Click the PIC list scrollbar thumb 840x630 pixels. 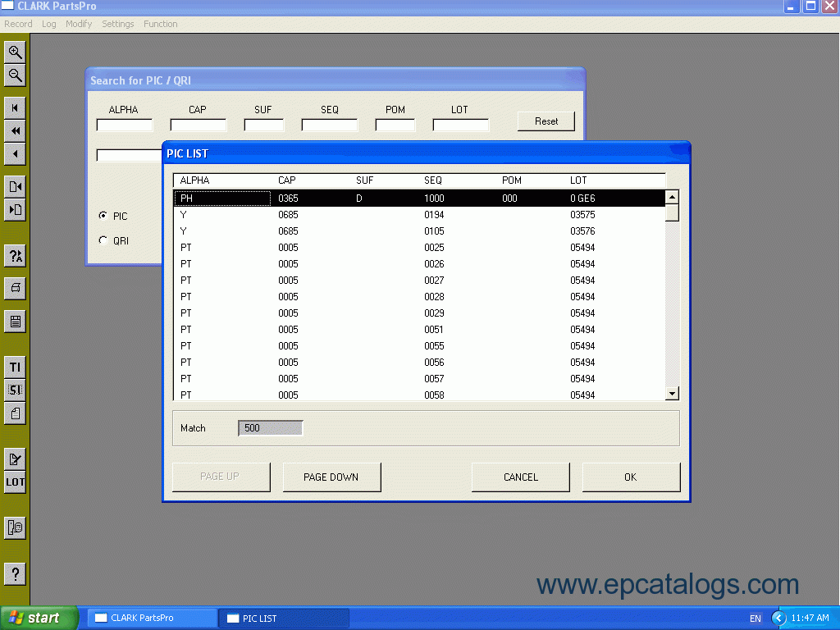(x=672, y=212)
